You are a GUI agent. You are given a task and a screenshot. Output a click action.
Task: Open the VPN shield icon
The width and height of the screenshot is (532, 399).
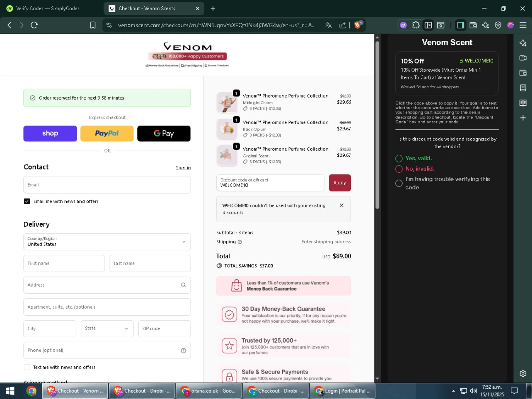click(x=498, y=25)
